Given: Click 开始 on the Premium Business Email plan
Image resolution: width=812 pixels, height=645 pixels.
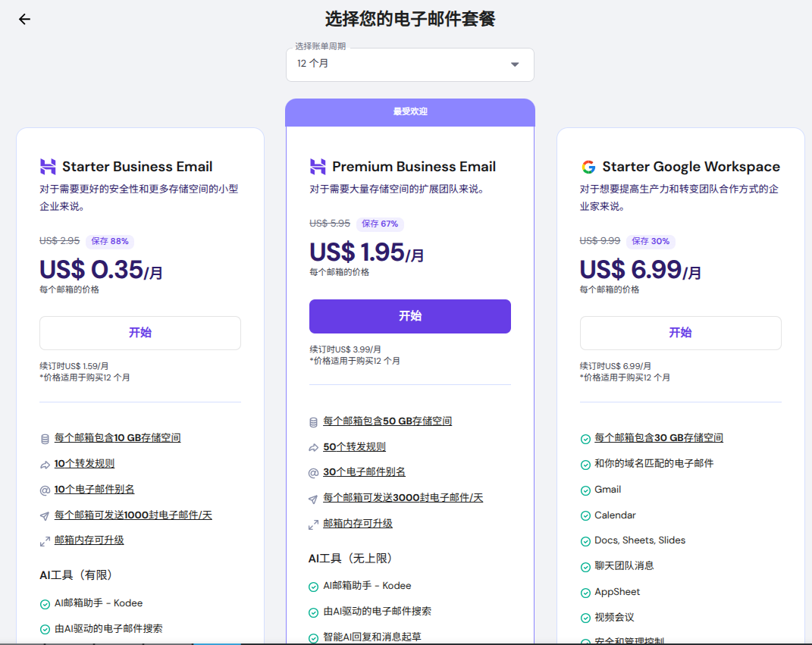Looking at the screenshot, I should [409, 316].
